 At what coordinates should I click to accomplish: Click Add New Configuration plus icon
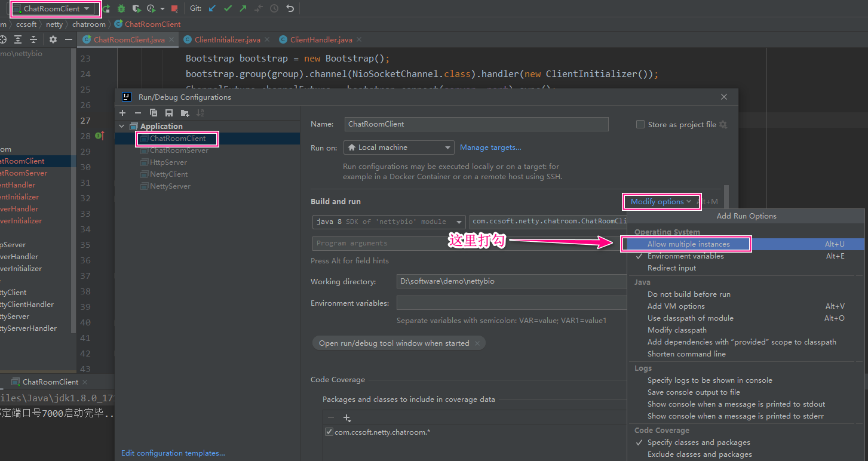point(122,113)
